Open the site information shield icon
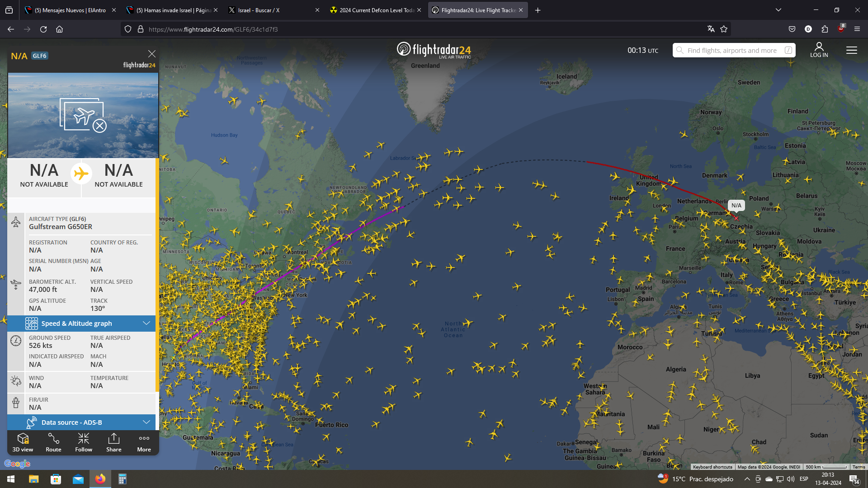The image size is (868, 488). point(128,29)
